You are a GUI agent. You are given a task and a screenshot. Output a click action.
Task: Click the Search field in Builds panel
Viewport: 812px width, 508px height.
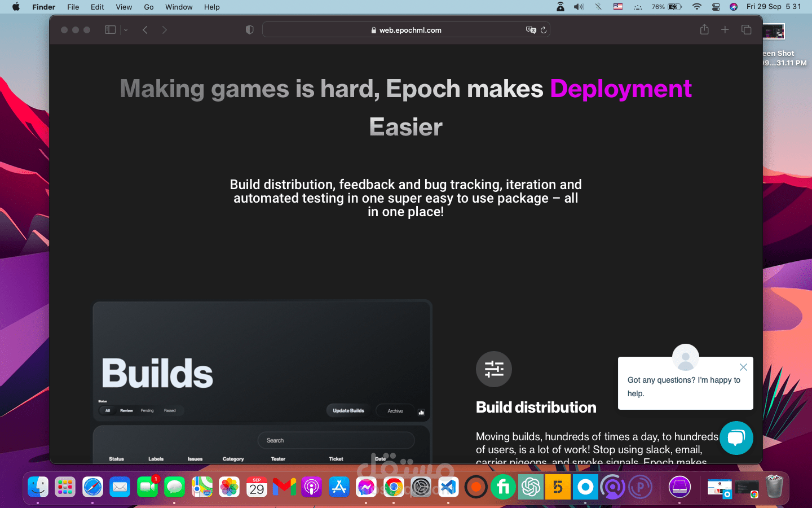336,440
